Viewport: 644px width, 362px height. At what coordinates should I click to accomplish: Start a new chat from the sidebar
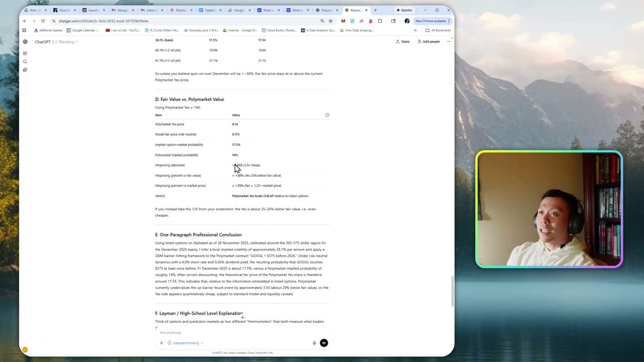point(25,53)
